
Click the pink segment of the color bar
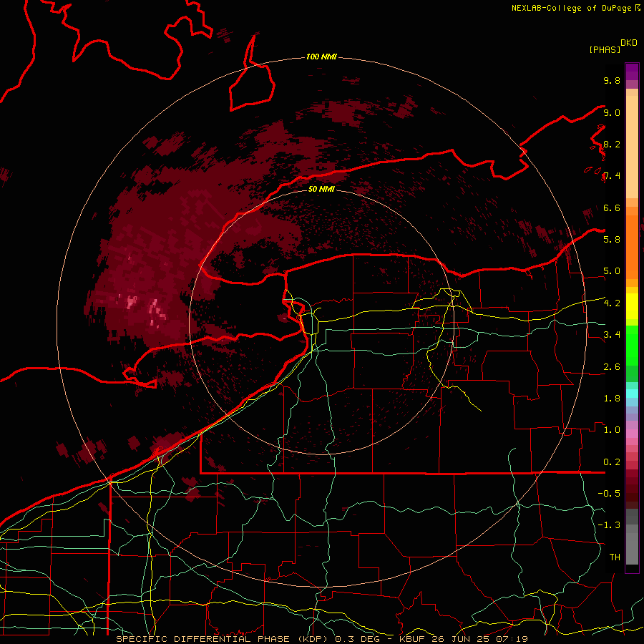(x=632, y=434)
